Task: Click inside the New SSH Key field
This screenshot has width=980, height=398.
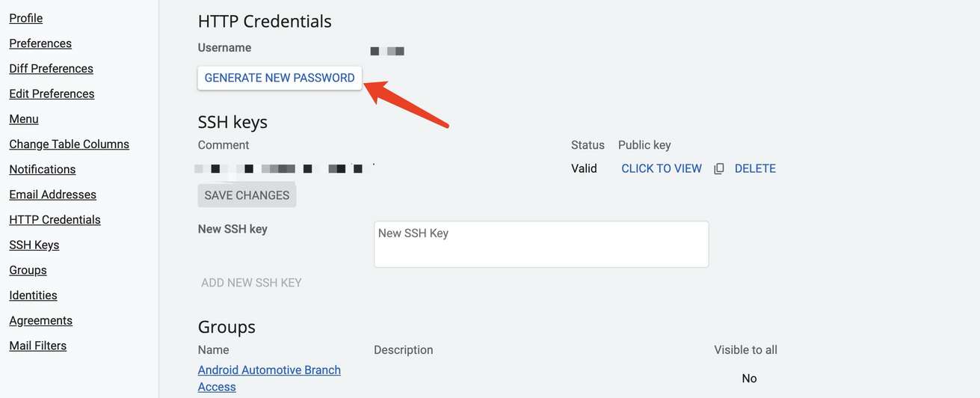Action: pos(541,244)
